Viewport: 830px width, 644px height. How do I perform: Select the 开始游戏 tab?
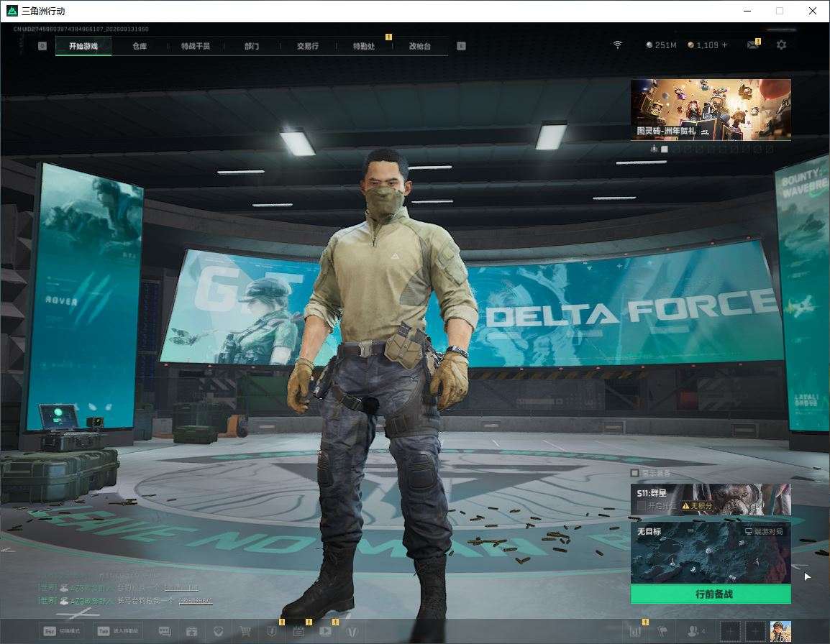(83, 46)
